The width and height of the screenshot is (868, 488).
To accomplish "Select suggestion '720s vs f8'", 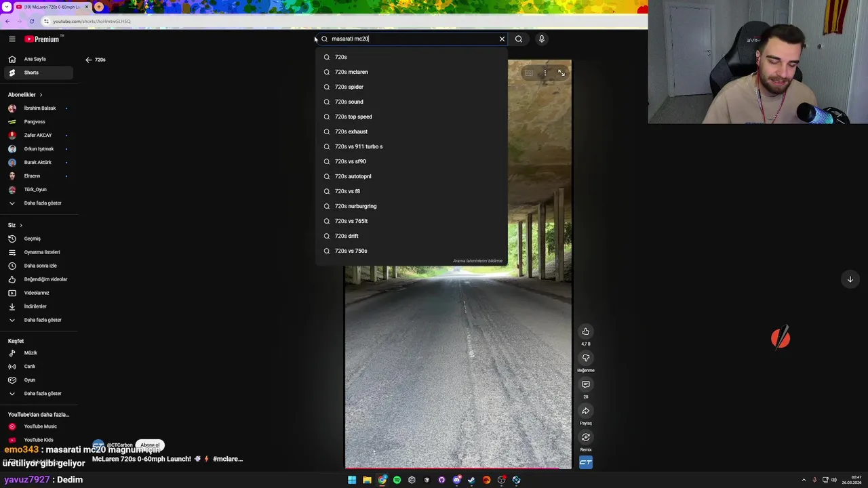I will [412, 191].
